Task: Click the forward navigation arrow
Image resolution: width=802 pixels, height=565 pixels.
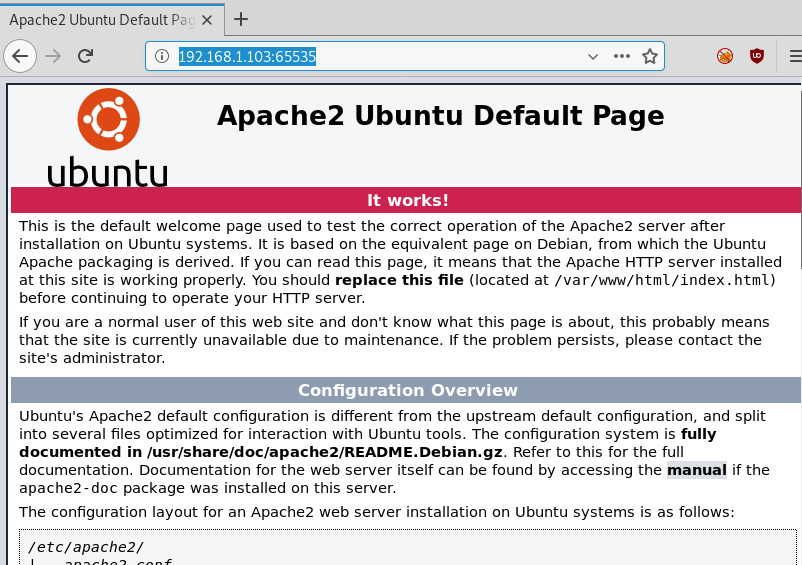Action: (53, 56)
